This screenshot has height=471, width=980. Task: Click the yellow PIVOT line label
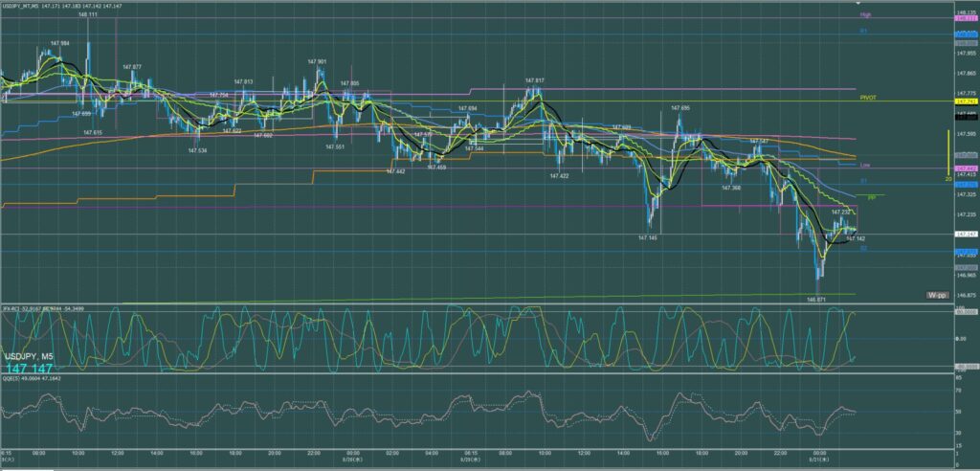(x=868, y=97)
